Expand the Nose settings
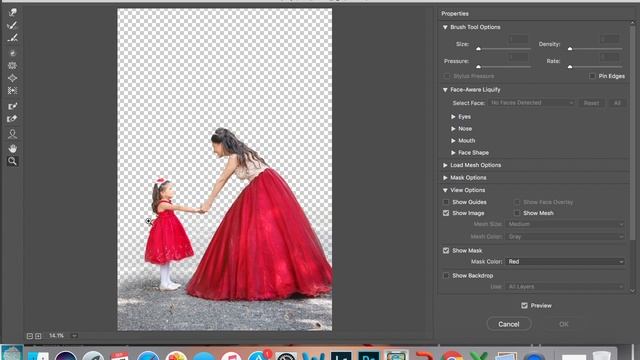Viewport: 640px width, 360px height. pos(453,129)
